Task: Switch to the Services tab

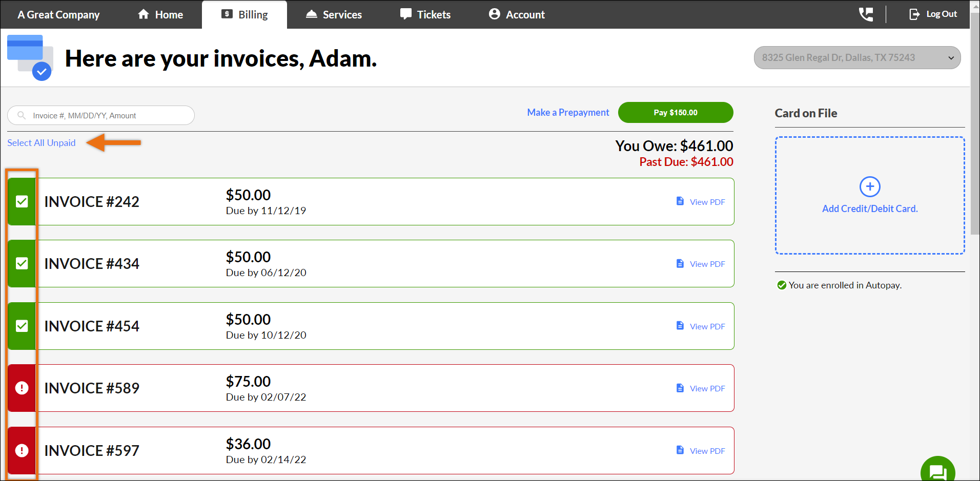Action: point(334,14)
